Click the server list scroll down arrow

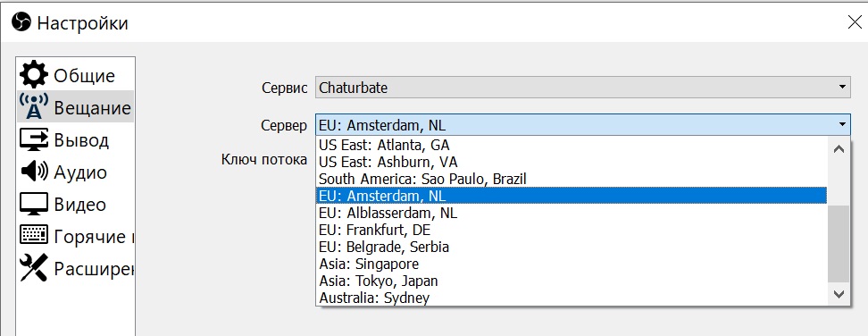839,294
